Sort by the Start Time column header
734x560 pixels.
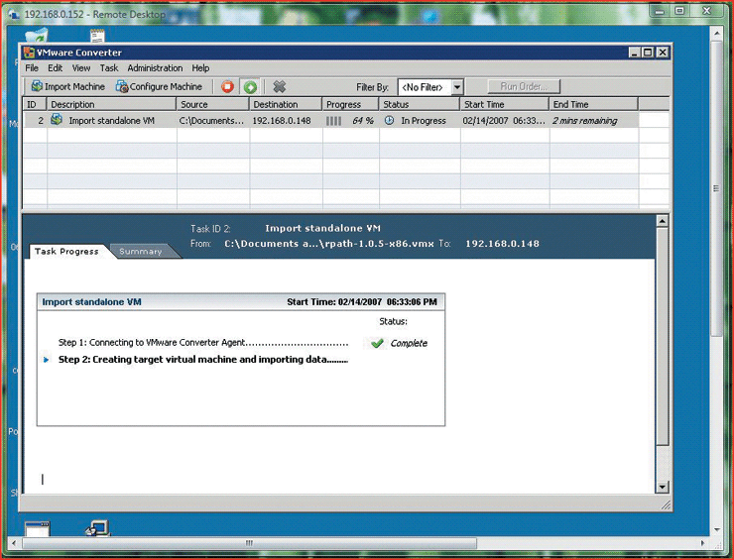[505, 104]
